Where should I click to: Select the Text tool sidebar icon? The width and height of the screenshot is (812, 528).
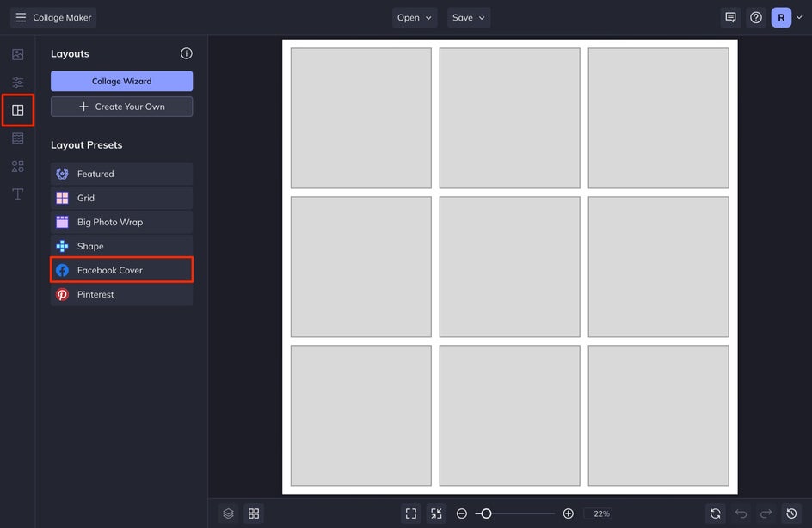[x=17, y=194]
